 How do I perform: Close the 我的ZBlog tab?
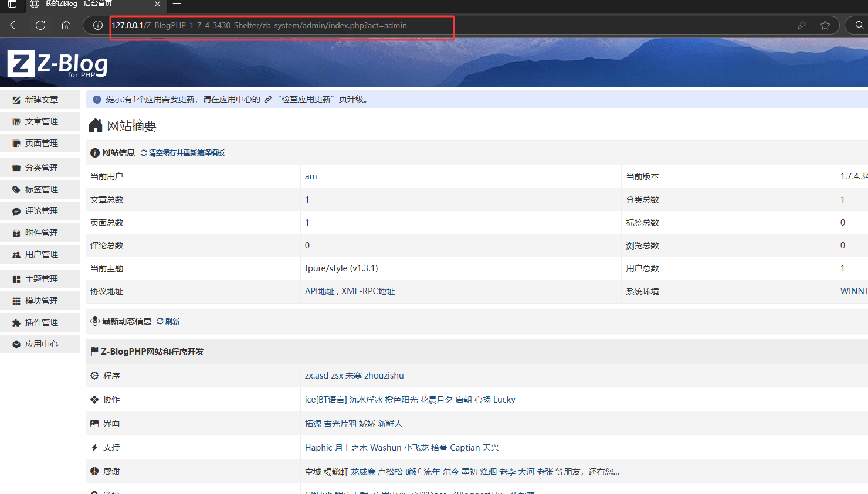click(157, 4)
